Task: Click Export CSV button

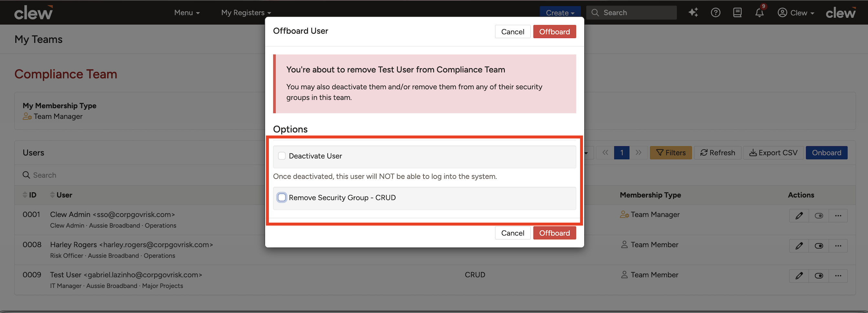Action: 773,153
